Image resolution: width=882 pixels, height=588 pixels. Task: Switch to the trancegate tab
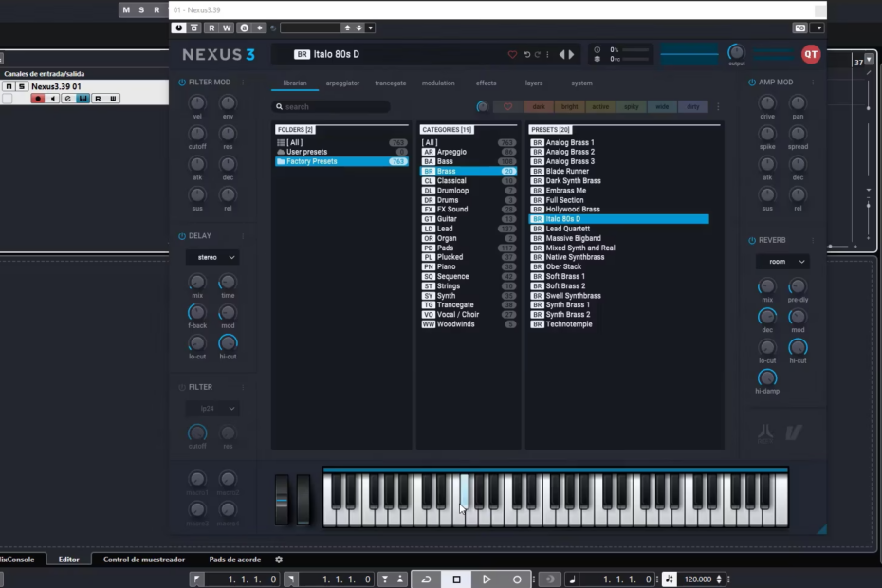coord(391,83)
